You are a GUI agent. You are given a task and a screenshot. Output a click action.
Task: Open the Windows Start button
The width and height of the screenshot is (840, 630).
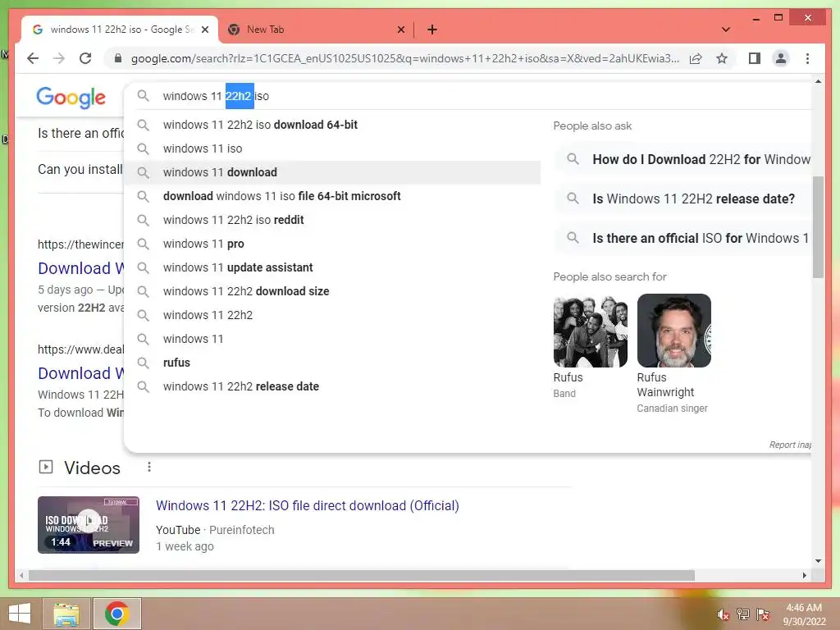(x=20, y=614)
